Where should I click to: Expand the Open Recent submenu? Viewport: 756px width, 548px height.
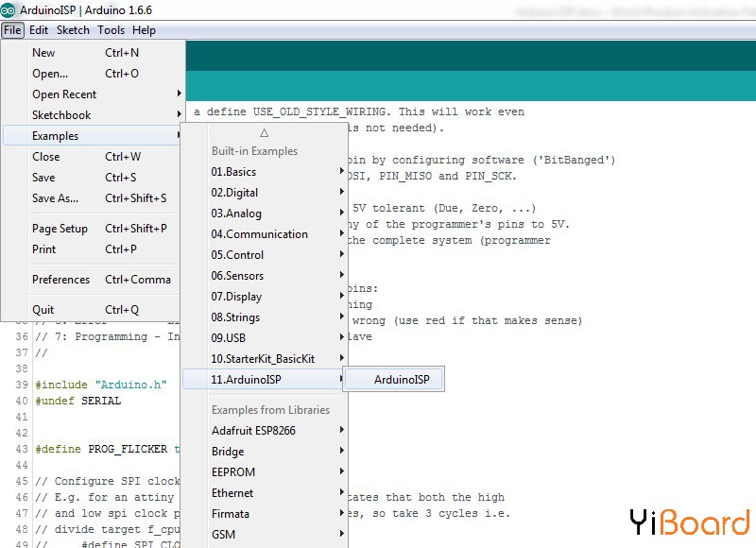tap(94, 94)
